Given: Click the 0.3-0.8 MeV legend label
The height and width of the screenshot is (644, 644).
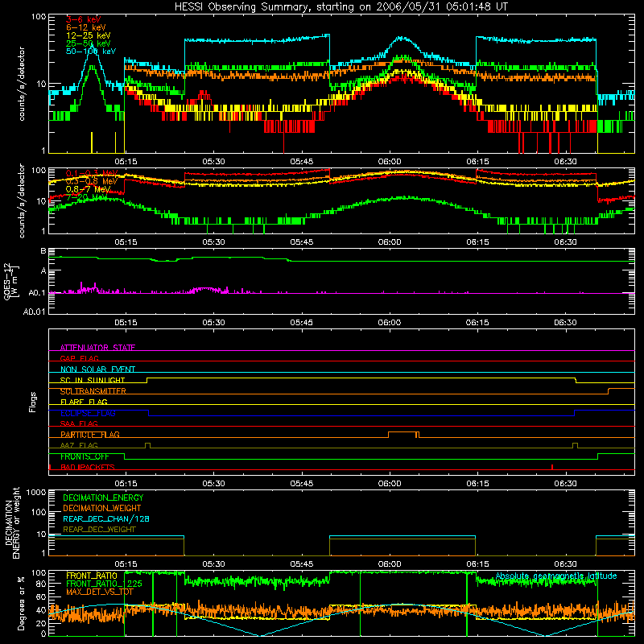Looking at the screenshot, I should 92,181.
